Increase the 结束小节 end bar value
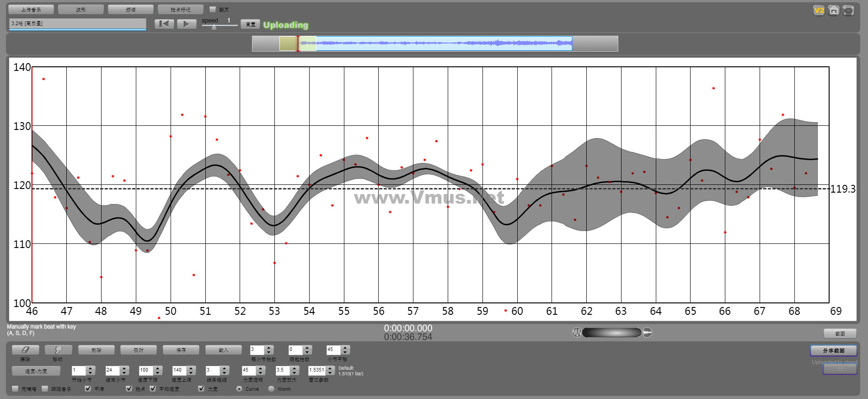Viewport: 868px width, 399px height. pos(124,368)
